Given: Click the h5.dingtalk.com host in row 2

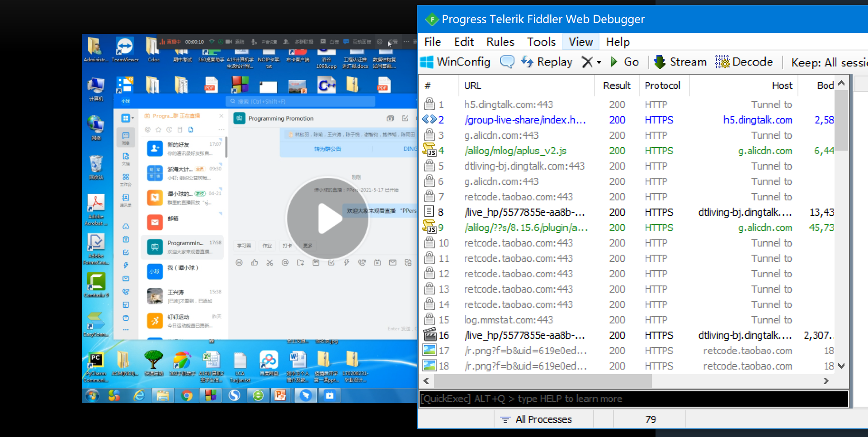Looking at the screenshot, I should [758, 120].
